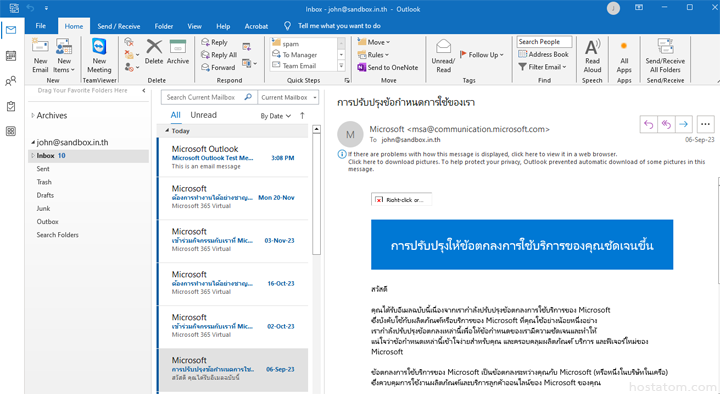Switch to the View tab
Image resolution: width=720 pixels, height=394 pixels.
[x=194, y=26]
